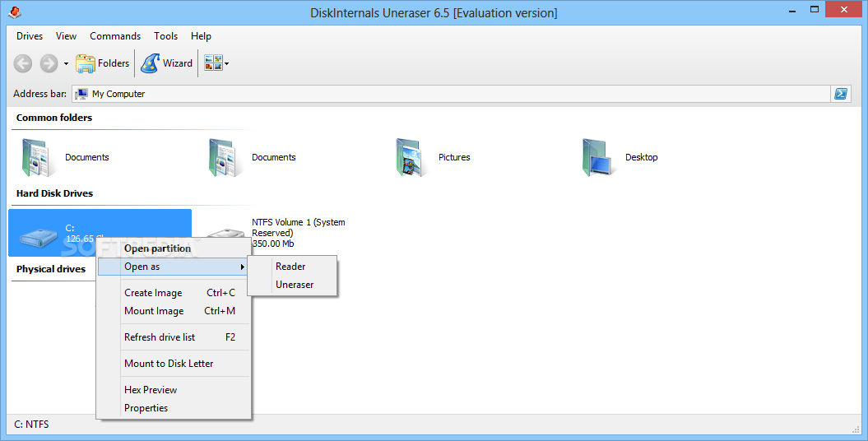Select Reader in the Open as submenu
The height and width of the screenshot is (441, 868).
click(x=292, y=267)
